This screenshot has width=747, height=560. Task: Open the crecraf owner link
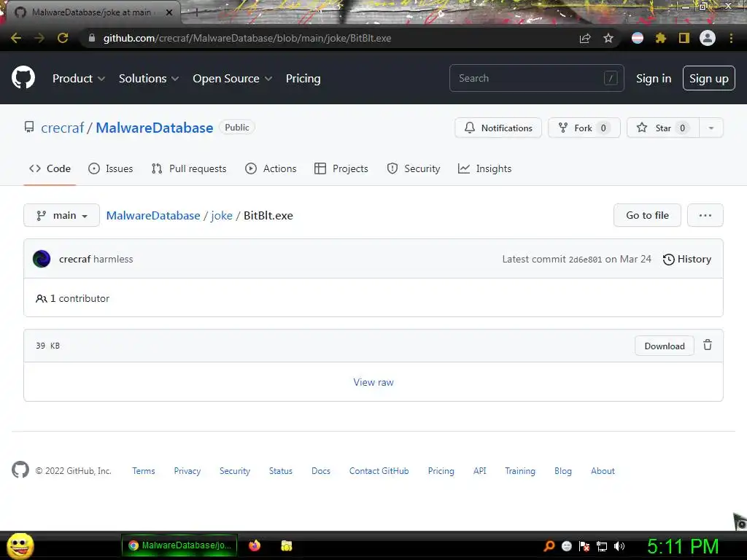pos(63,128)
